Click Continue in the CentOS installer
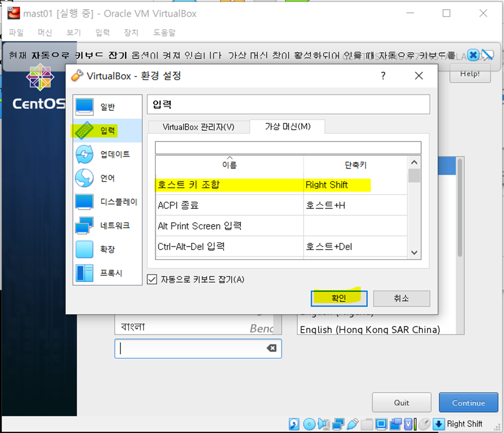 click(468, 402)
